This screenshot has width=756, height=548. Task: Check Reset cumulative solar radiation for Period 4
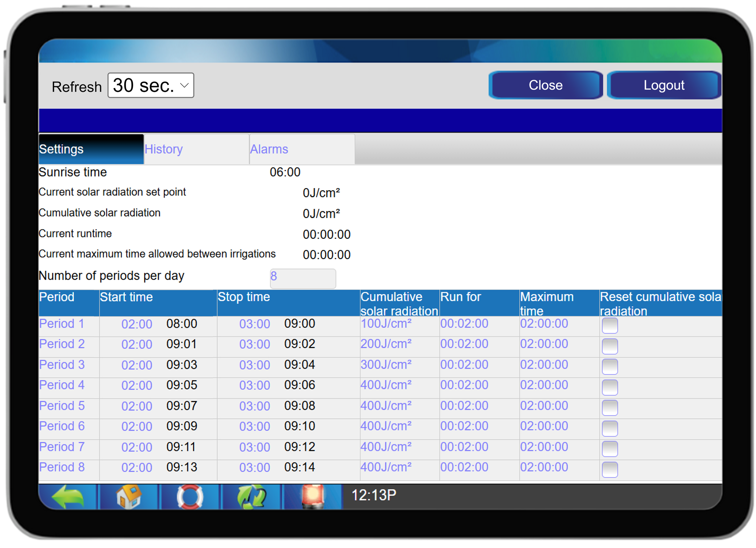click(610, 387)
